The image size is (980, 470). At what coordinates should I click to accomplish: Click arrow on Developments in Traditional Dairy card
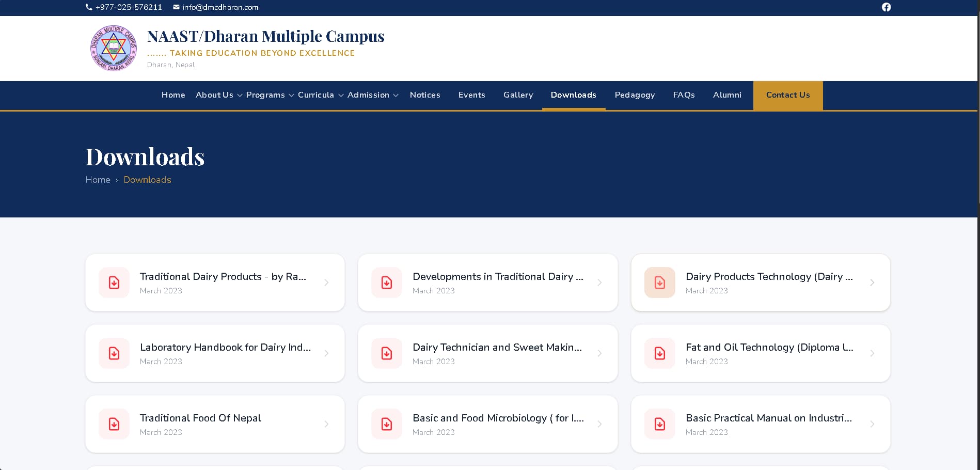click(599, 283)
